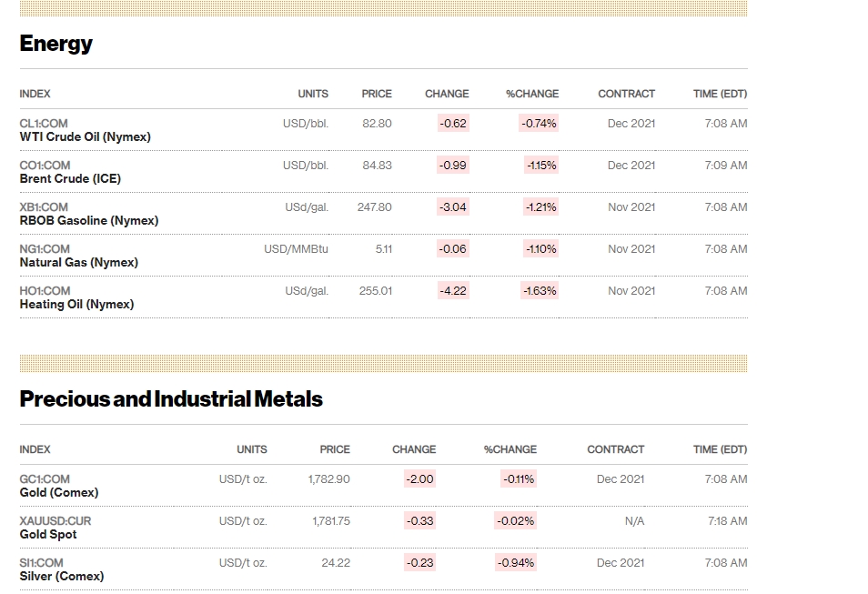This screenshot has width=868, height=594.
Task: Open Heating Oil (Nymex) details
Action: coord(76,304)
